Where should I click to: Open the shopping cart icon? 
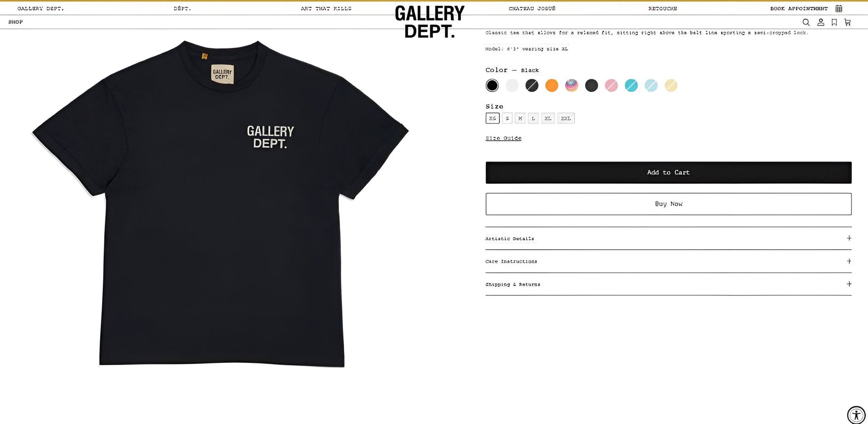pos(847,22)
